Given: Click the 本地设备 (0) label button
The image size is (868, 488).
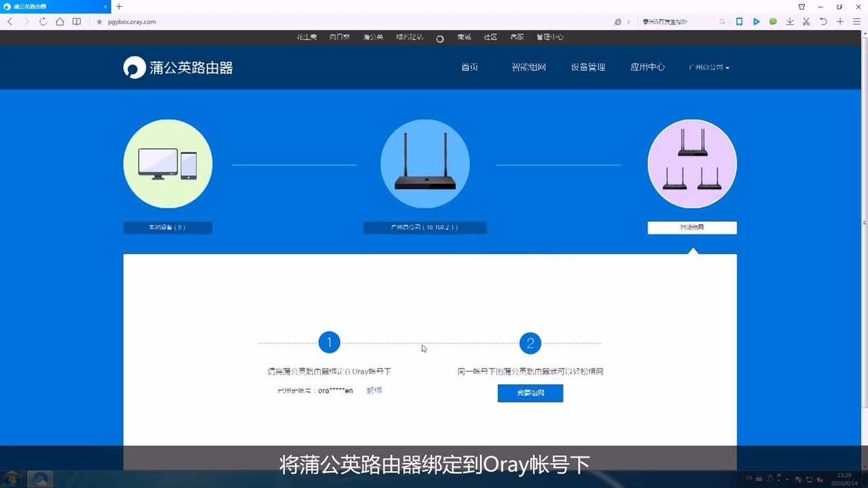Looking at the screenshot, I should pyautogui.click(x=167, y=228).
